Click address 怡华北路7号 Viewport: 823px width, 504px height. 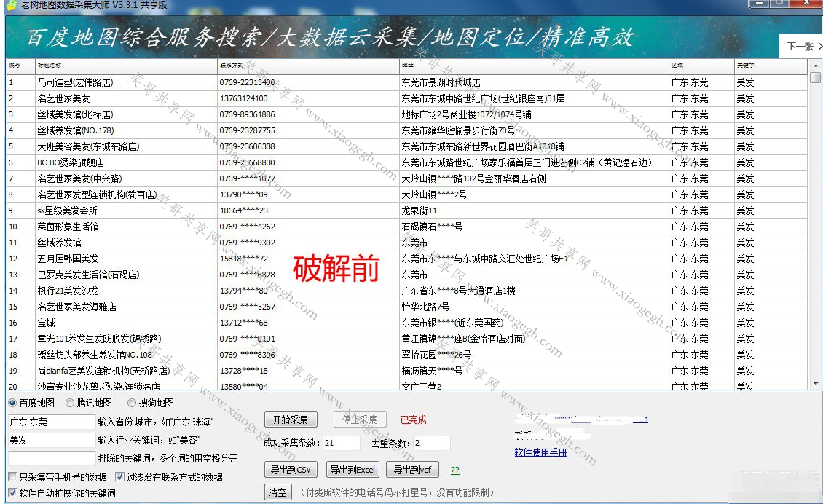point(425,307)
